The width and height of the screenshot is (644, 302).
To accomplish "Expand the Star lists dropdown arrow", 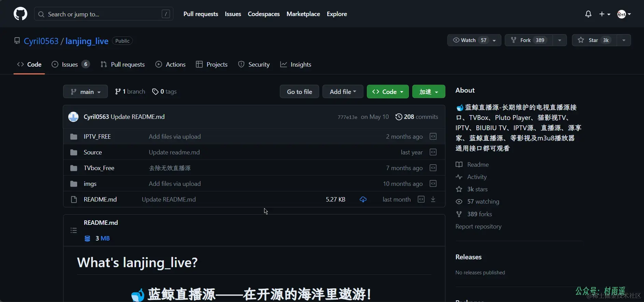I will tap(624, 40).
